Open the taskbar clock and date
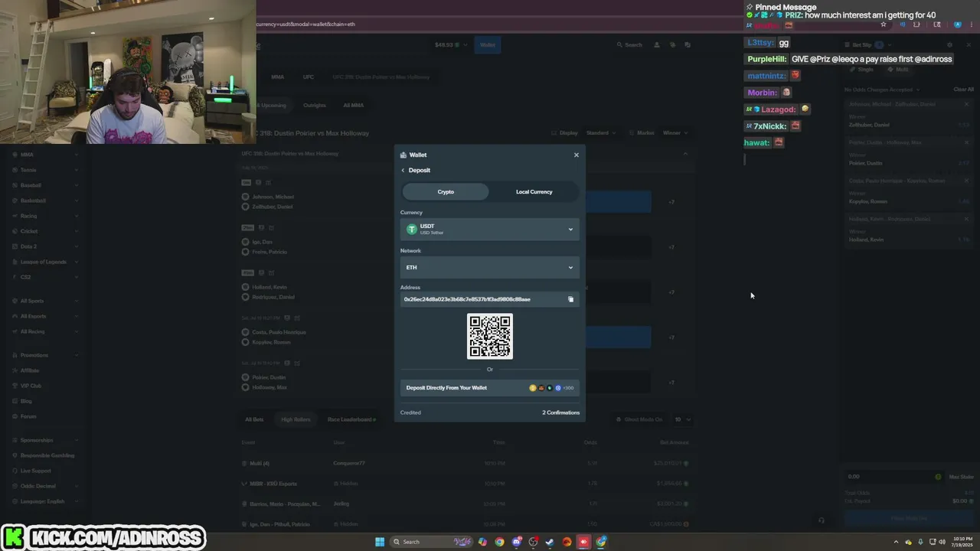980x551 pixels. (x=962, y=542)
